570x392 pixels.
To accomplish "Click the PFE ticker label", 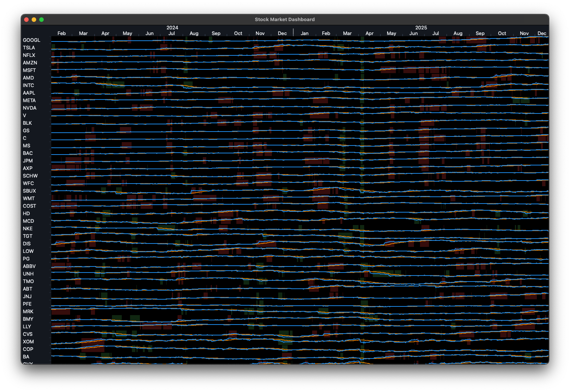I will [27, 304].
